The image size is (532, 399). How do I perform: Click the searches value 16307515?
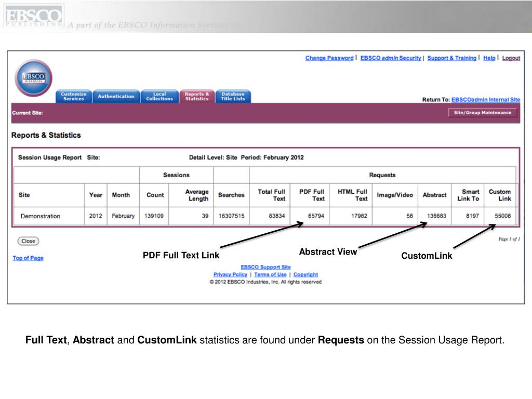[x=231, y=216]
